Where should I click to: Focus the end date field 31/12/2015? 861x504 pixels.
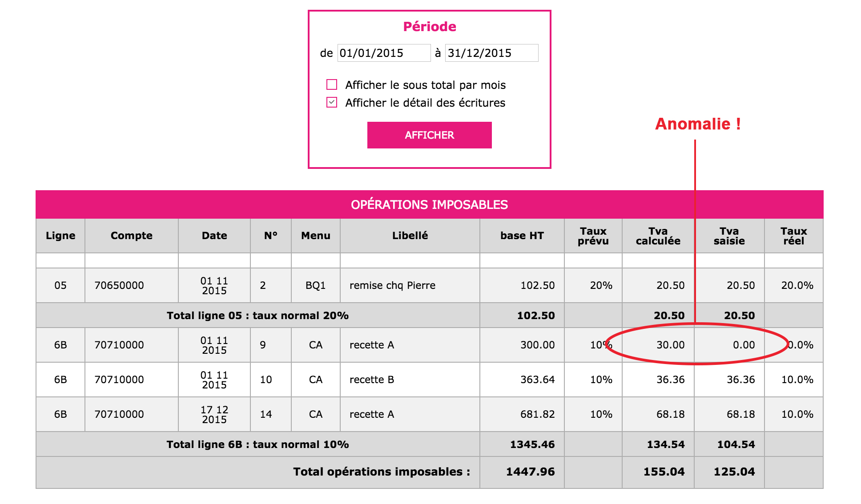491,53
